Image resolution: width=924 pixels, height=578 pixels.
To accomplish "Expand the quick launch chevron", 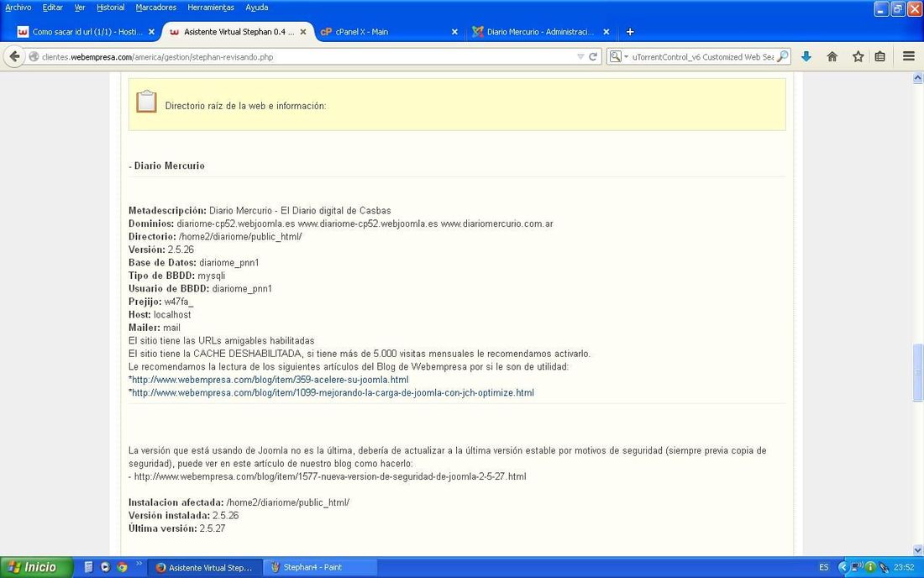I will coord(139,564).
